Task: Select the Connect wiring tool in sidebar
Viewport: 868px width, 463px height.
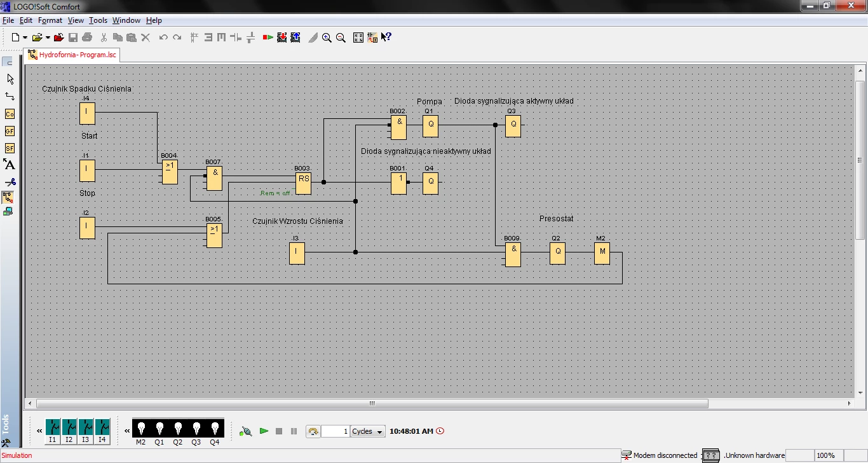Action: click(10, 96)
